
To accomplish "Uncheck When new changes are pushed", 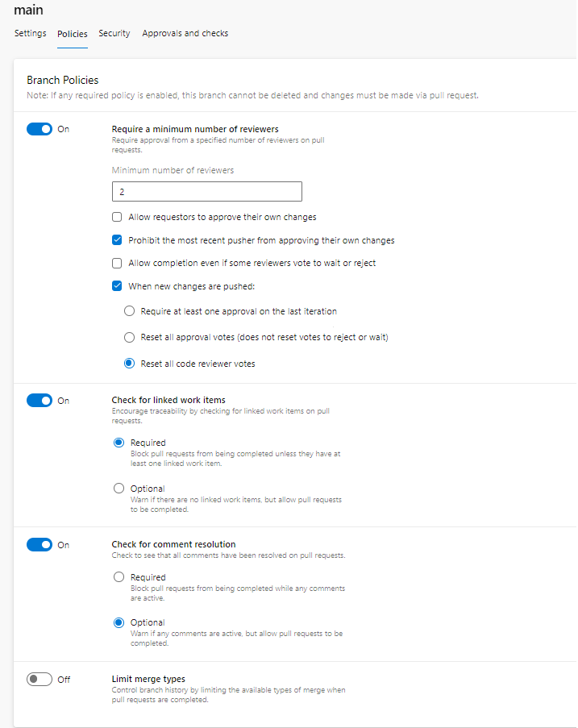I will (x=117, y=286).
